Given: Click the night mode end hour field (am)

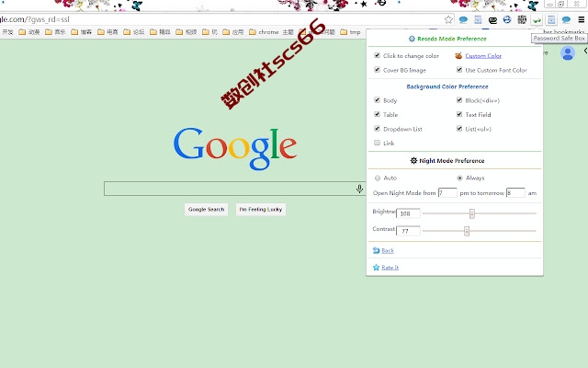Looking at the screenshot, I should pyautogui.click(x=515, y=192).
